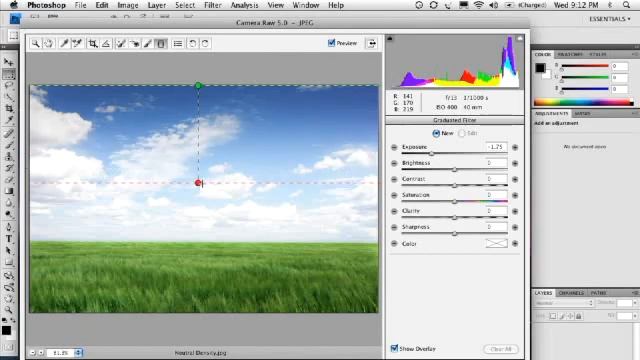Select the New radio button
The height and width of the screenshot is (360, 640).
tap(436, 133)
